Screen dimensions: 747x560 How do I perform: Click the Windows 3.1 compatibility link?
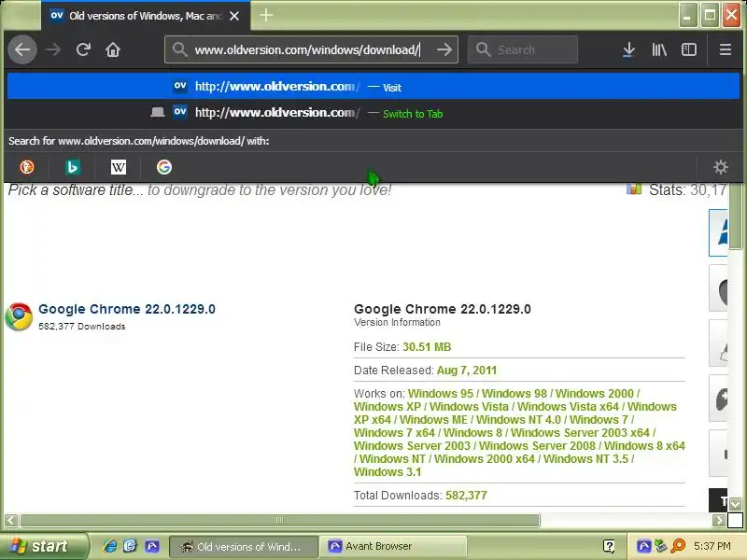tap(388, 472)
